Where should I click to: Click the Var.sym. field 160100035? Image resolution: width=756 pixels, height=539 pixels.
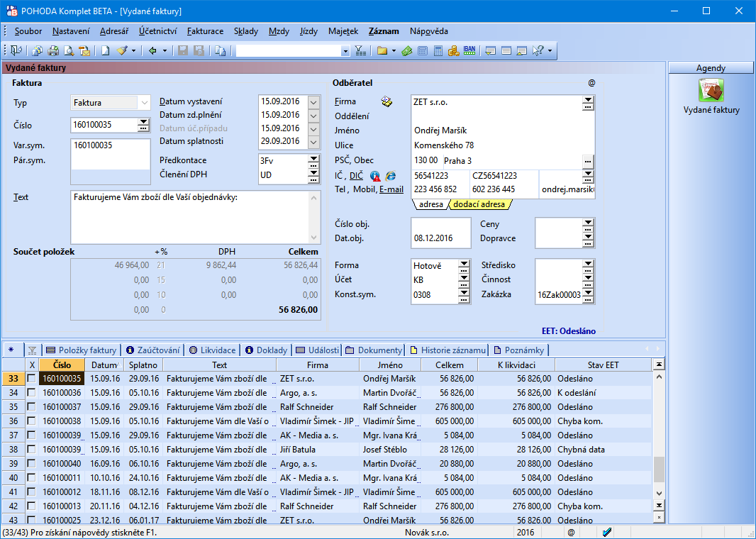111,145
